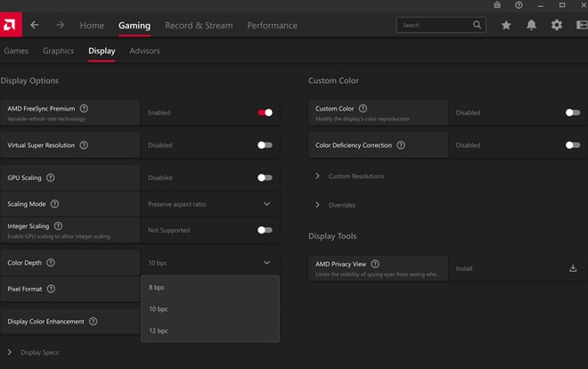Show help for Integer Scaling
588x369 pixels.
point(58,226)
